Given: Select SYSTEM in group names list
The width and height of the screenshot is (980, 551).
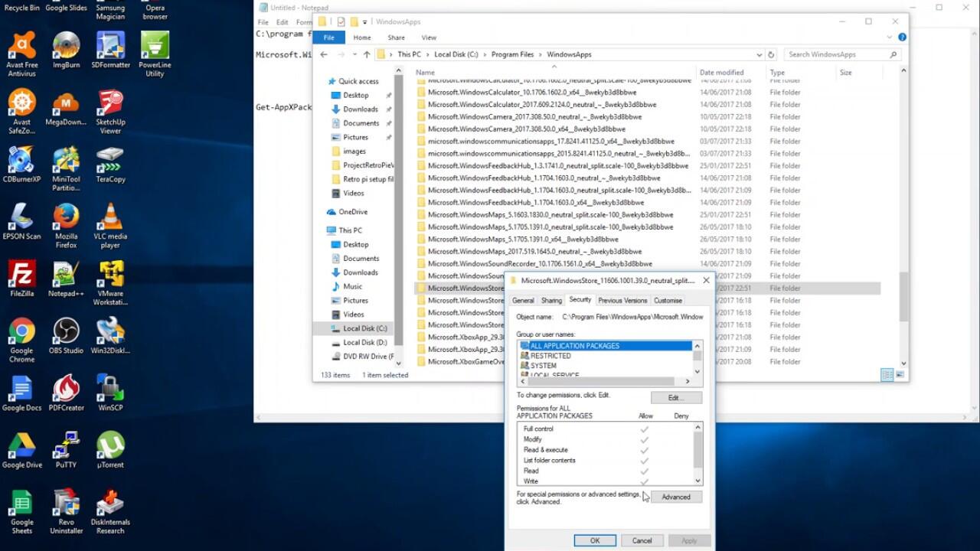Looking at the screenshot, I should [544, 366].
